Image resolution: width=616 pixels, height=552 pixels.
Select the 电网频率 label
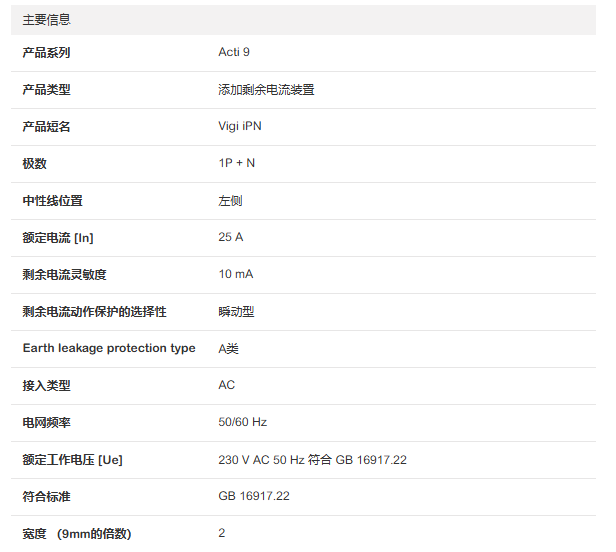(x=46, y=422)
